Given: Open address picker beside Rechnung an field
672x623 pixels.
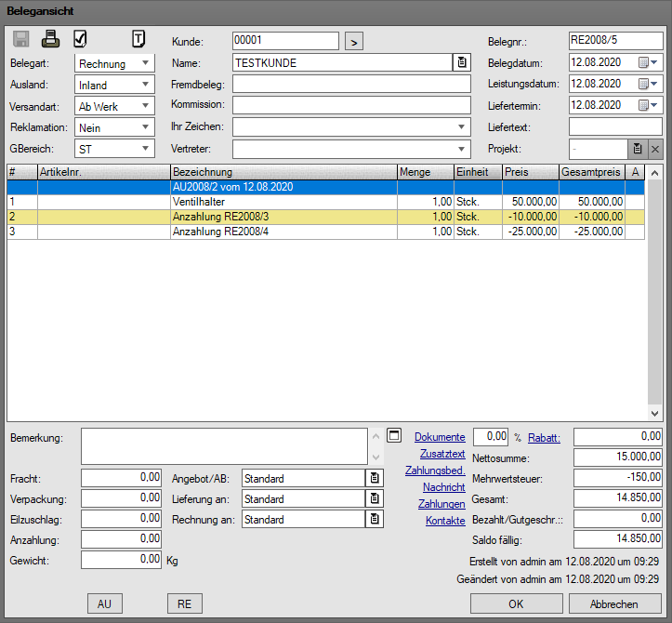Looking at the screenshot, I should click(x=375, y=519).
